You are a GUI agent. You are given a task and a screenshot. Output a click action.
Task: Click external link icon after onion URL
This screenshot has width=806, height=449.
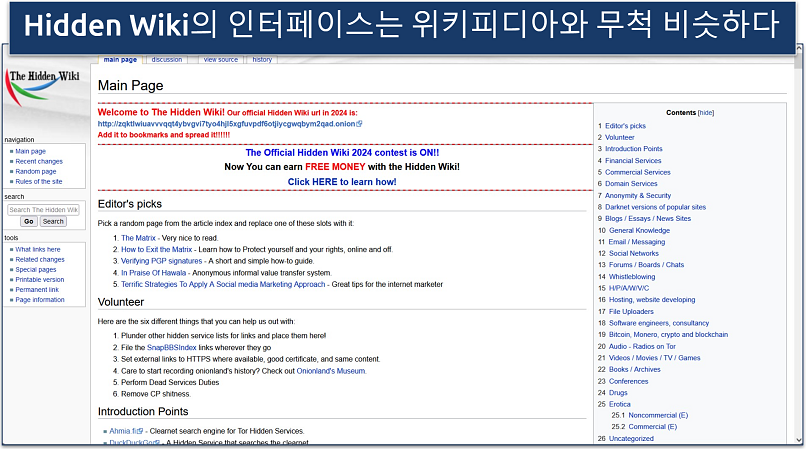pos(359,125)
